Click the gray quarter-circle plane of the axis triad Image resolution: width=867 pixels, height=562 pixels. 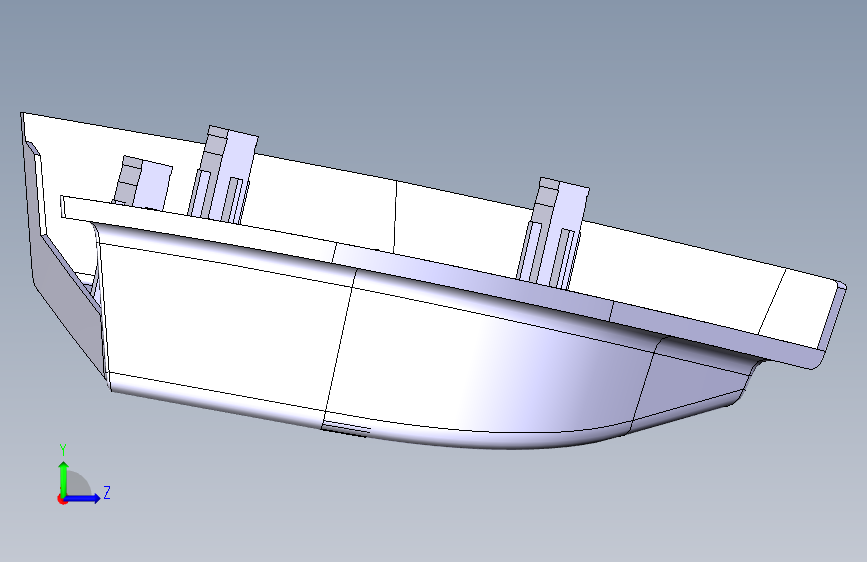(x=78, y=484)
